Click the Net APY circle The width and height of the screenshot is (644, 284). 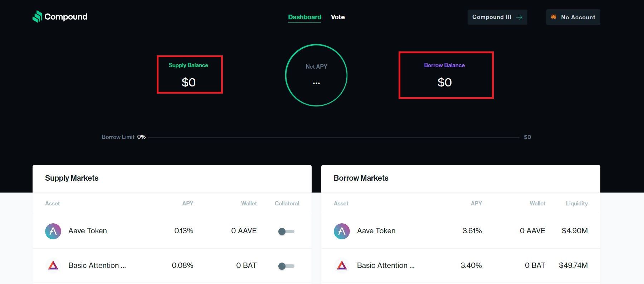click(316, 75)
